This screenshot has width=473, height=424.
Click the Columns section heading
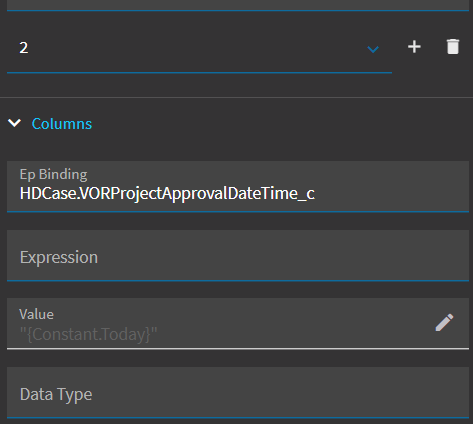62,124
